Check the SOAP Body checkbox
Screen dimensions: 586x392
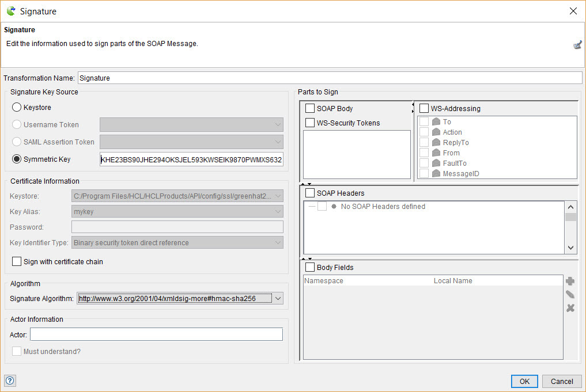[310, 109]
